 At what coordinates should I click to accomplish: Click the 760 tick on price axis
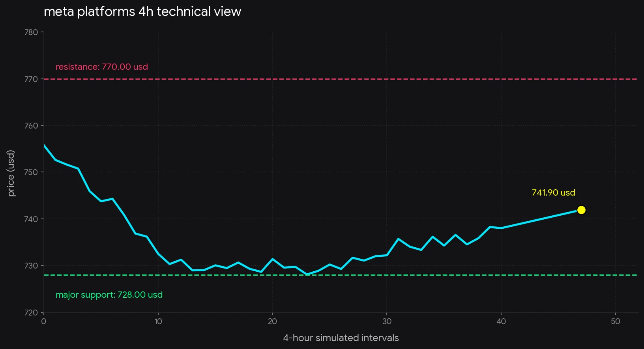[x=31, y=126]
